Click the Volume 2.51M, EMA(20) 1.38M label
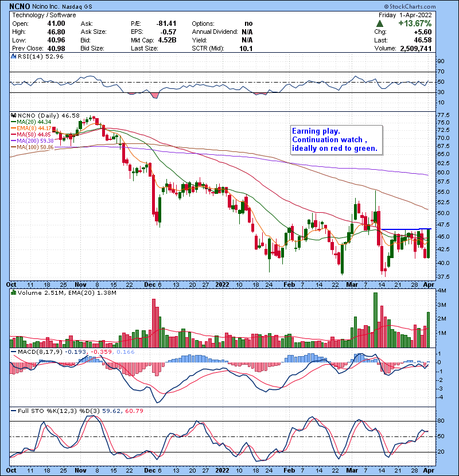The image size is (459, 476). point(67,293)
